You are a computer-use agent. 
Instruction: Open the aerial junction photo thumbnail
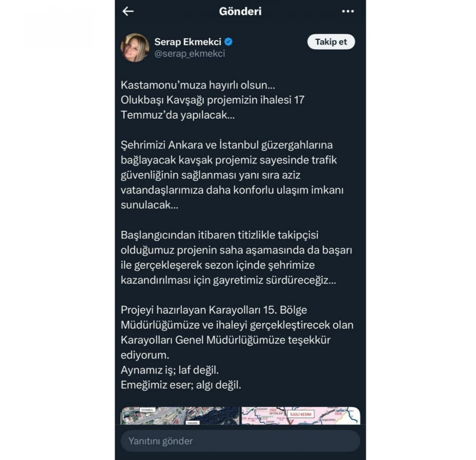180,416
